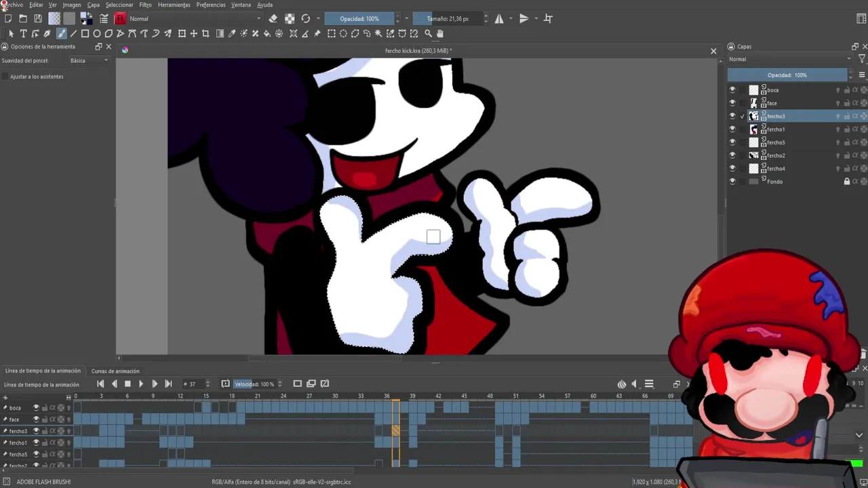Toggle preserve alpha checkerboard icon
The height and width of the screenshot is (488, 868).
pyautogui.click(x=290, y=18)
